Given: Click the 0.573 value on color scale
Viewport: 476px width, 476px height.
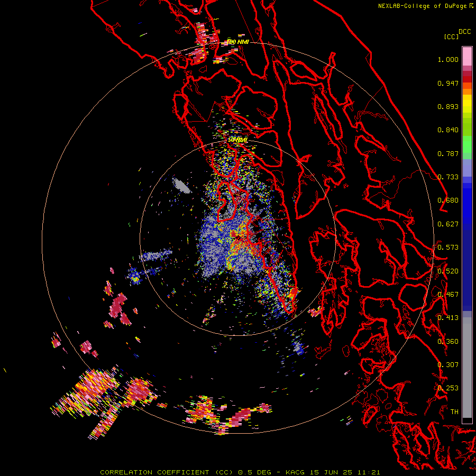Looking at the screenshot, I should [448, 248].
